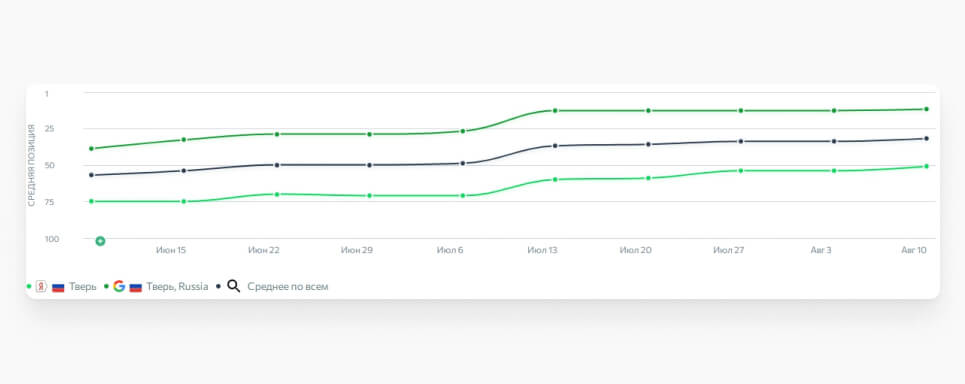Click the Июл 20 date label
Screen dimensions: 965x384
[636, 250]
